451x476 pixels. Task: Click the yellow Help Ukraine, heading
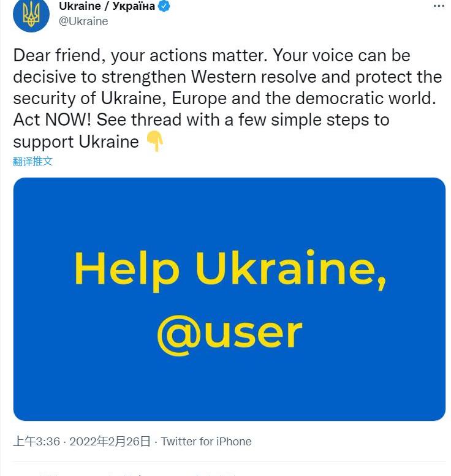230,271
